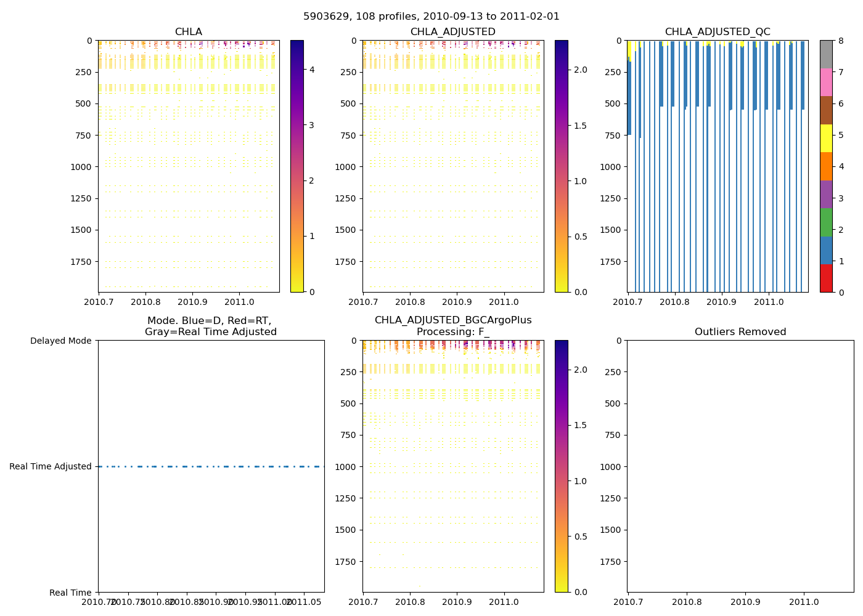The image size is (863, 616).
Task: Click the pink segment in QC colorbar
Action: click(x=826, y=82)
